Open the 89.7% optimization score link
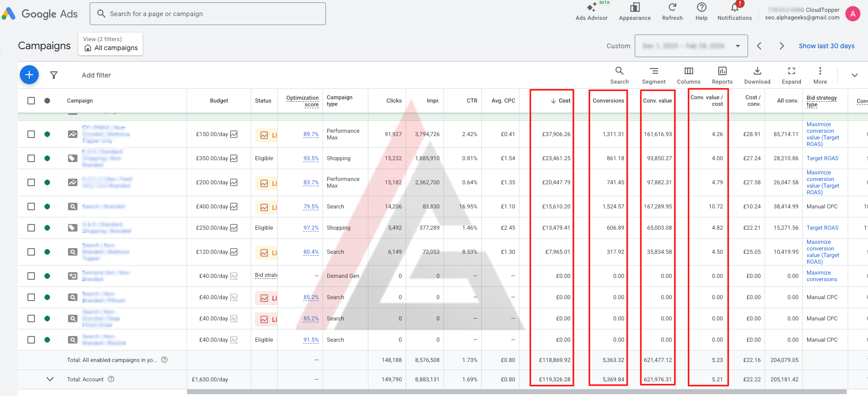Screen dimensions: 868x396 [311, 134]
